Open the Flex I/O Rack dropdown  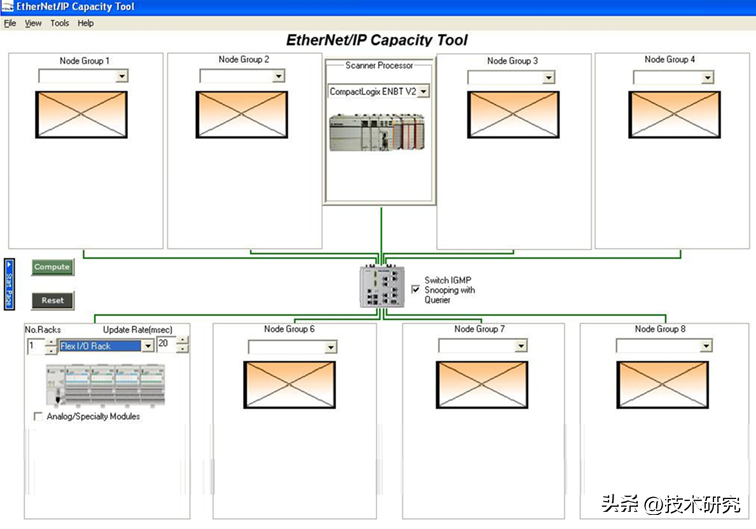pos(147,346)
